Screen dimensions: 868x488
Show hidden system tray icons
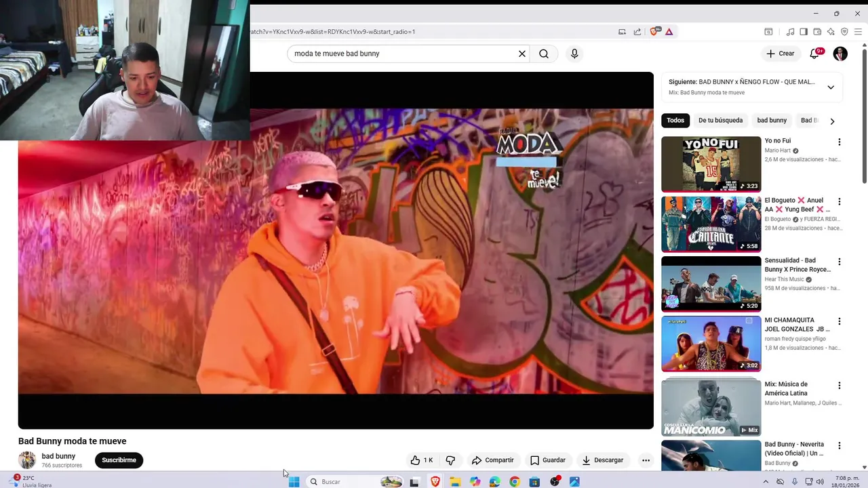tap(766, 482)
